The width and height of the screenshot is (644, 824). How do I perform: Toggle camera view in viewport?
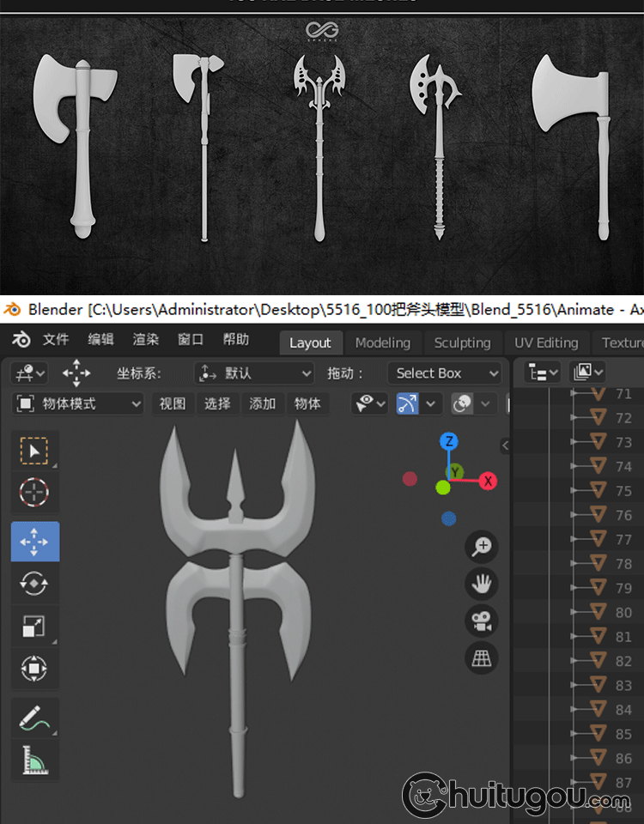click(x=482, y=621)
